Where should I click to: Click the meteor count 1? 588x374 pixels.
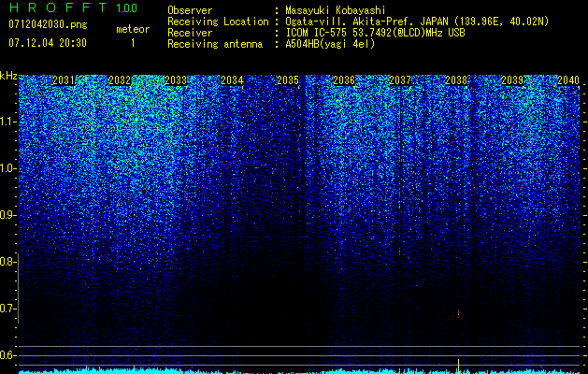click(x=133, y=43)
